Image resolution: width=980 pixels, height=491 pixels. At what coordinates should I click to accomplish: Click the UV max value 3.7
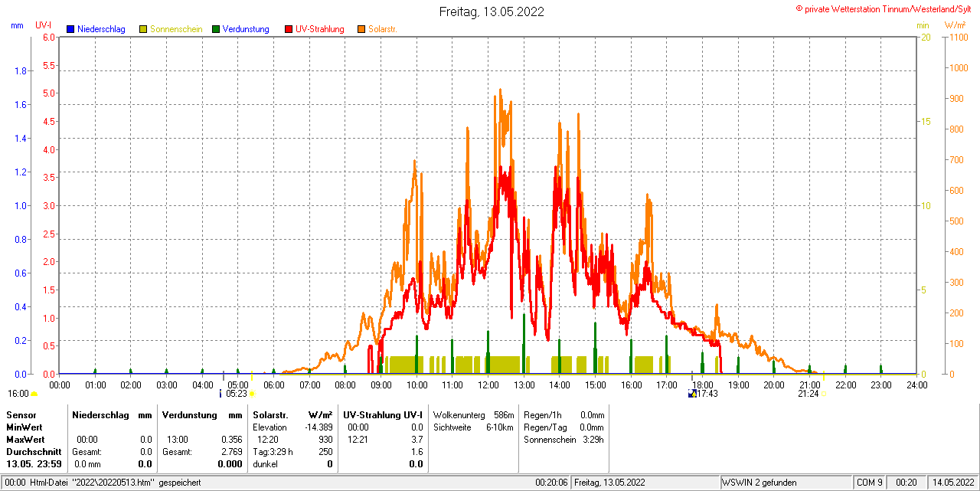point(416,439)
